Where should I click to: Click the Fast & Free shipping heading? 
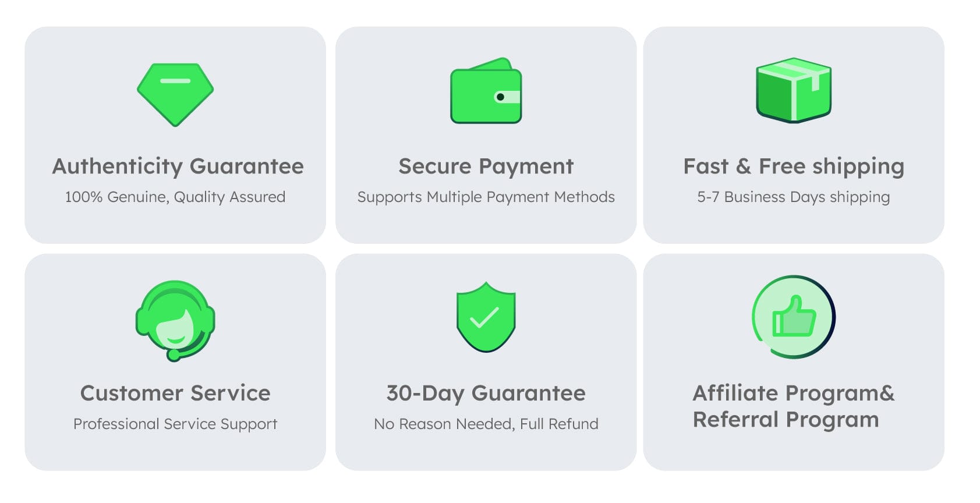(x=793, y=167)
